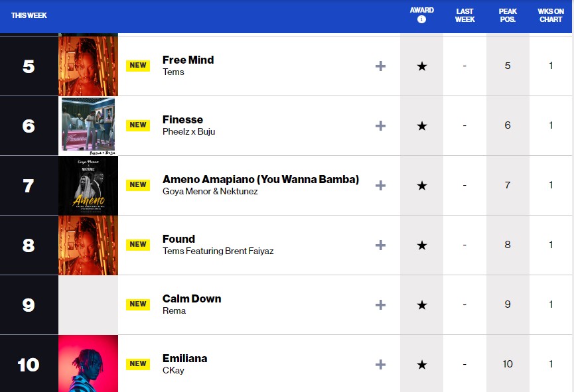Image resolution: width=574 pixels, height=392 pixels.
Task: Click the award star for Free Mind
Action: click(421, 66)
